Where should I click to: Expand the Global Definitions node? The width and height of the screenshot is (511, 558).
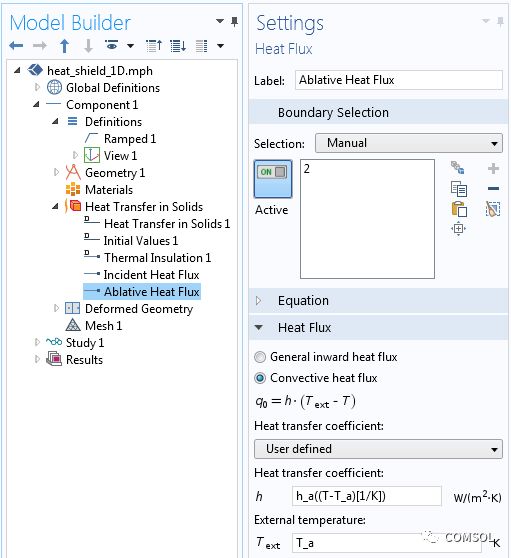37,87
